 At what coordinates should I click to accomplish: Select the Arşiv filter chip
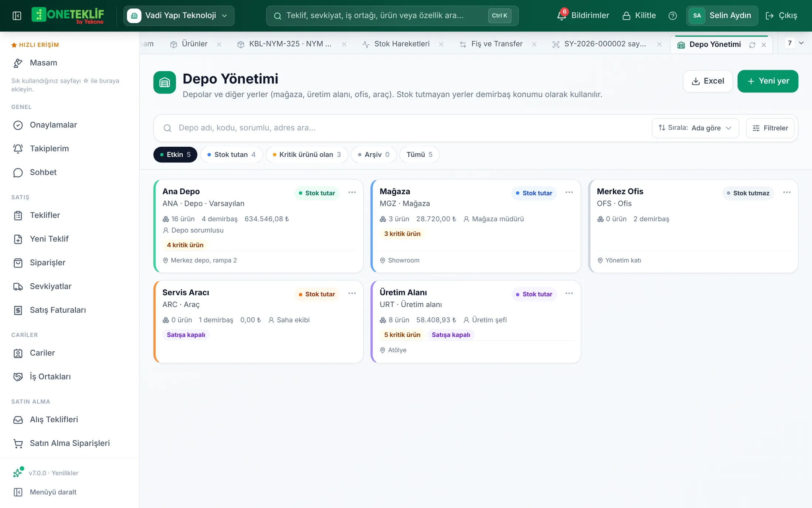pos(374,154)
